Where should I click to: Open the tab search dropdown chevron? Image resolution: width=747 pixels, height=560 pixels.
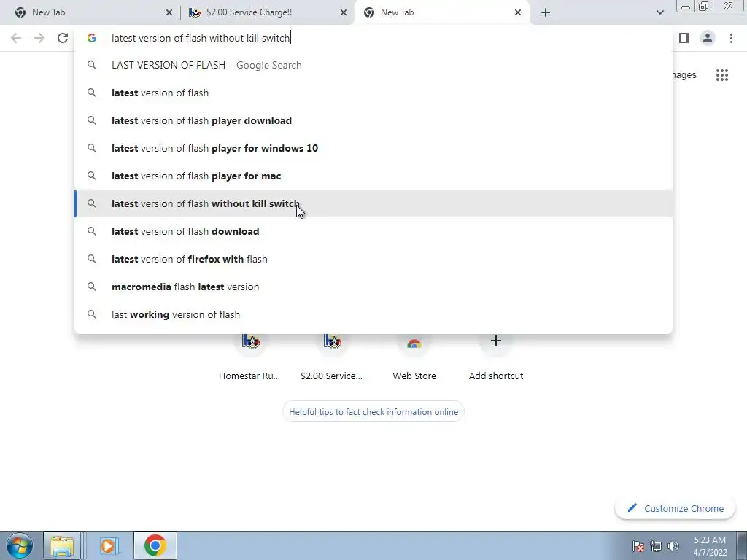pos(659,12)
